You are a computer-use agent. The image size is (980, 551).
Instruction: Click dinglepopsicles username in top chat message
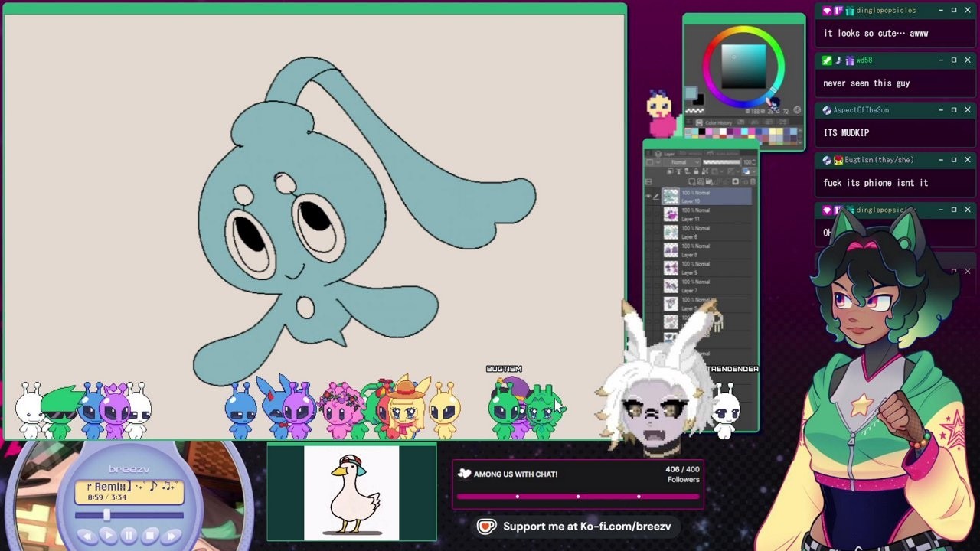tap(886, 11)
